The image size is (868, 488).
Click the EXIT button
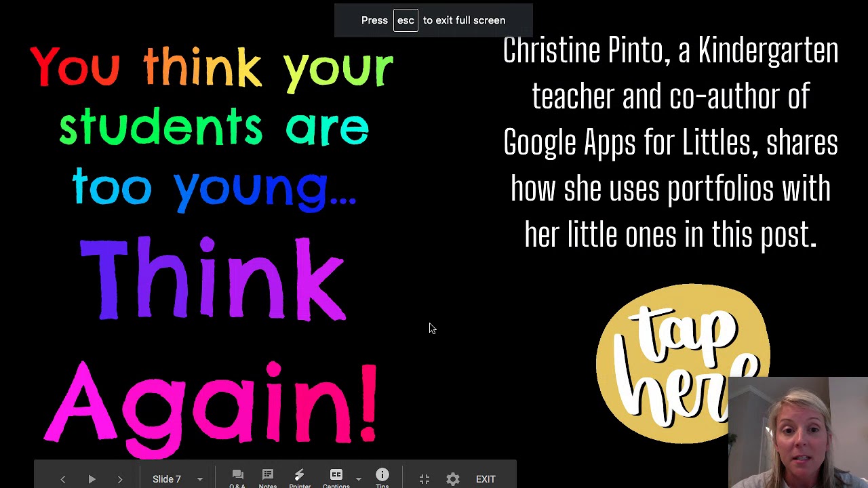click(486, 479)
